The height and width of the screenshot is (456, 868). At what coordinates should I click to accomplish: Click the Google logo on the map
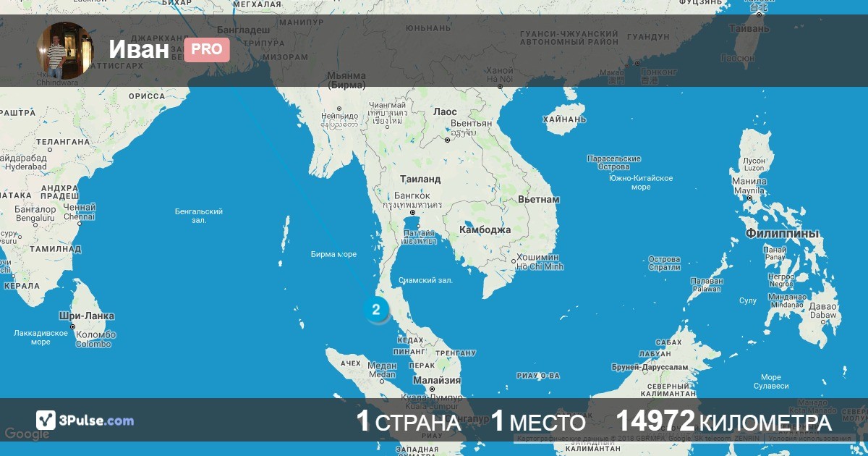pos(27,434)
